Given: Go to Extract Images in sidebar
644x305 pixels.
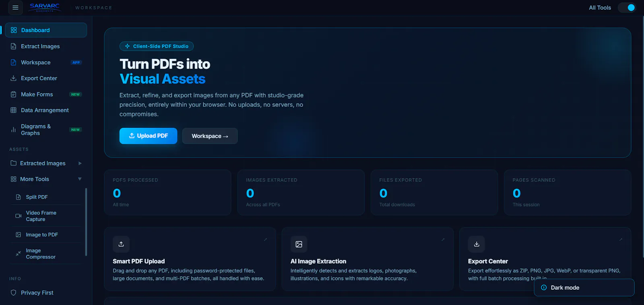Looking at the screenshot, I should click(46, 46).
